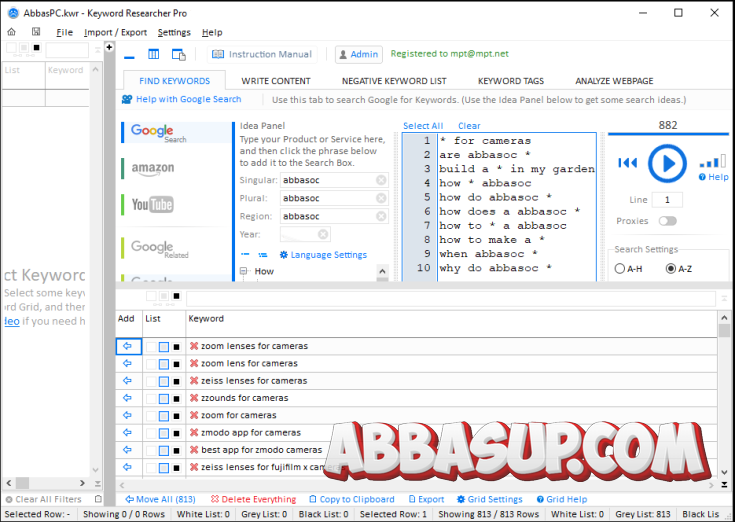Open Grid Help

click(x=562, y=499)
